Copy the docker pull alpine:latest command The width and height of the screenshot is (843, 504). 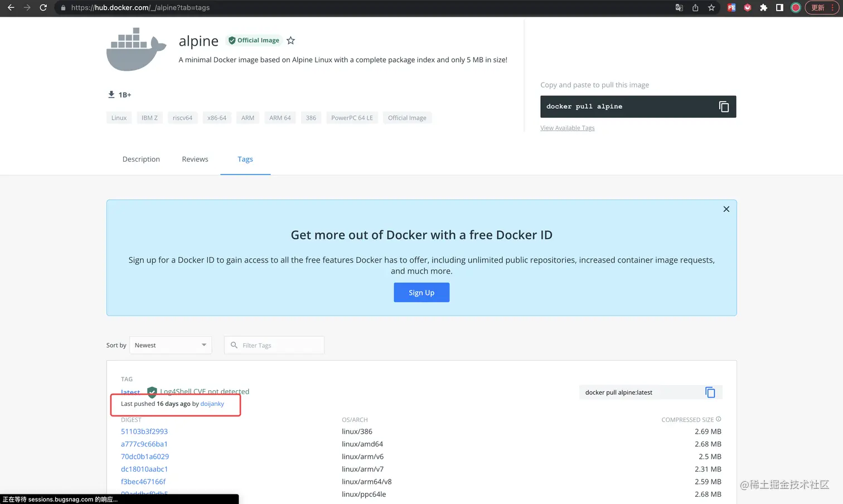pyautogui.click(x=710, y=392)
